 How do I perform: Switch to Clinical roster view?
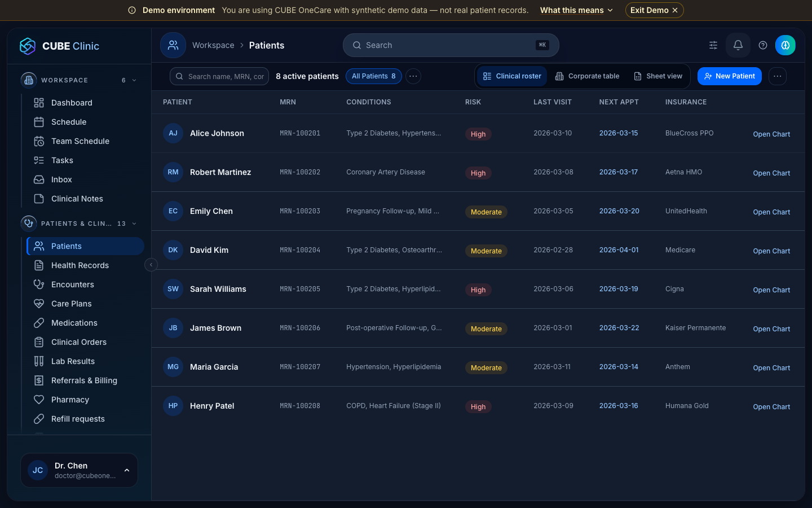coord(512,76)
